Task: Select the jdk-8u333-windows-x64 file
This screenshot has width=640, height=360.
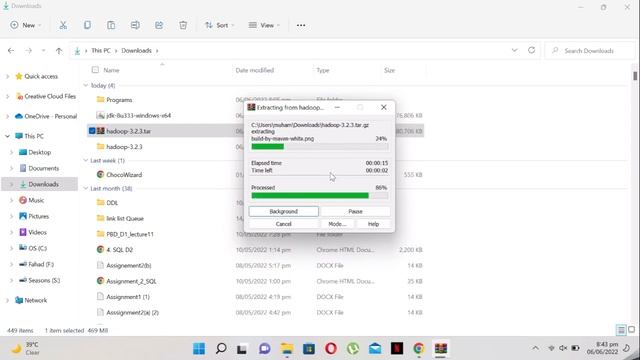Action: pos(138,116)
